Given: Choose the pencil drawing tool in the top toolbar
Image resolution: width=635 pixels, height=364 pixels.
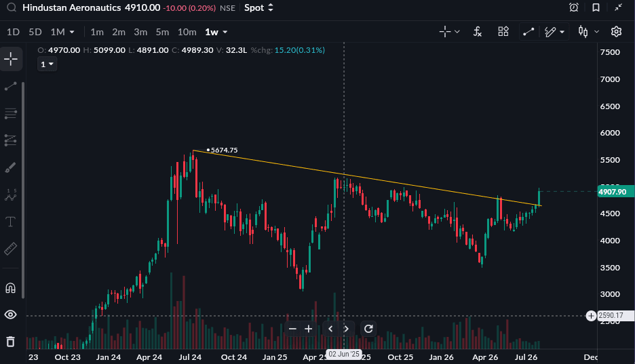Looking at the screenshot, I should (550, 32).
